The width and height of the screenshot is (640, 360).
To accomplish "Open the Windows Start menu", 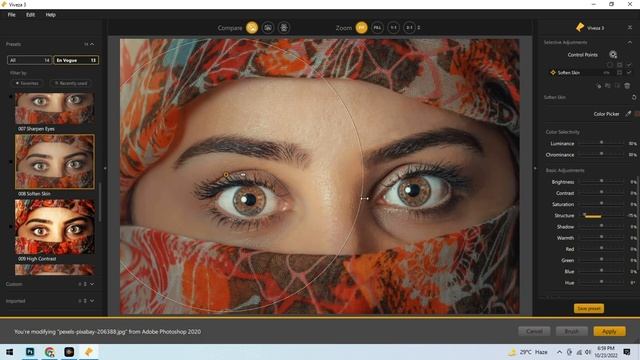I will tap(9, 352).
